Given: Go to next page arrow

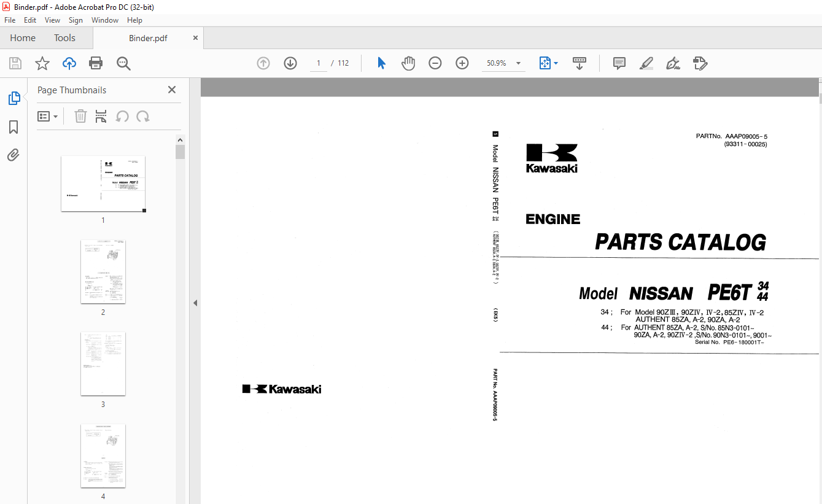Looking at the screenshot, I should [x=290, y=63].
